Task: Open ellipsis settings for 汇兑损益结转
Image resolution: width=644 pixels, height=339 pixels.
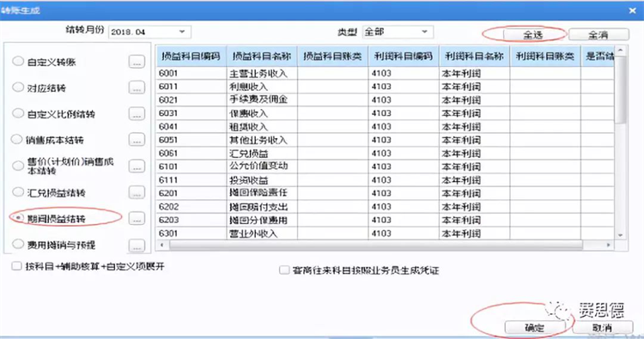Action: tap(137, 192)
